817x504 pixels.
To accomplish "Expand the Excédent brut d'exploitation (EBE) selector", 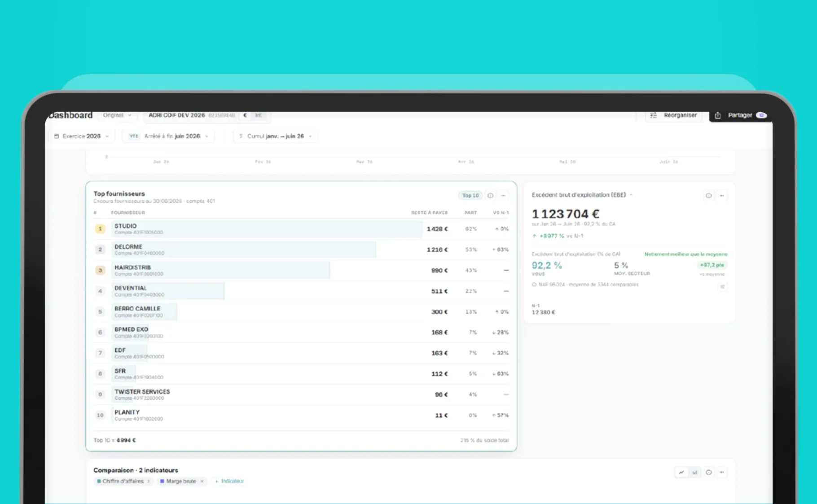I will tap(582, 195).
